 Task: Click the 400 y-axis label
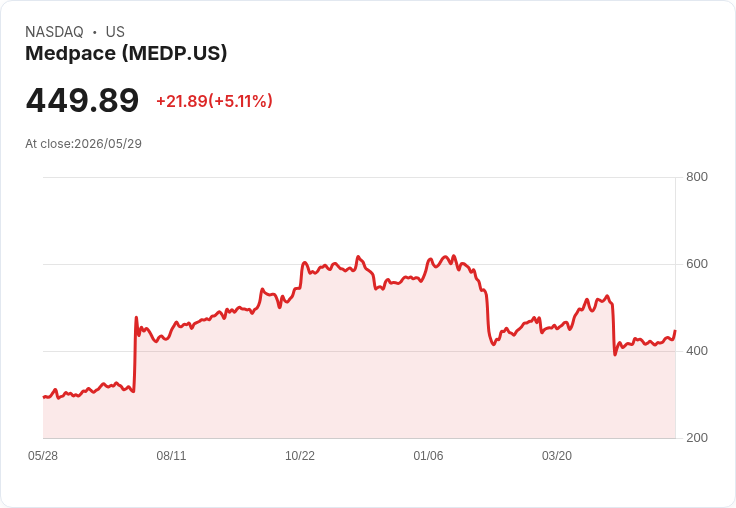click(x=697, y=351)
